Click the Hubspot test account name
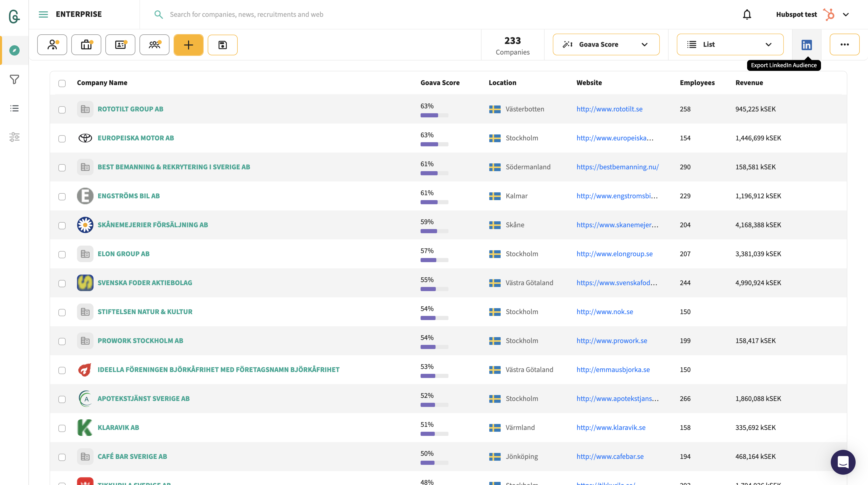The width and height of the screenshot is (868, 485). click(x=796, y=14)
